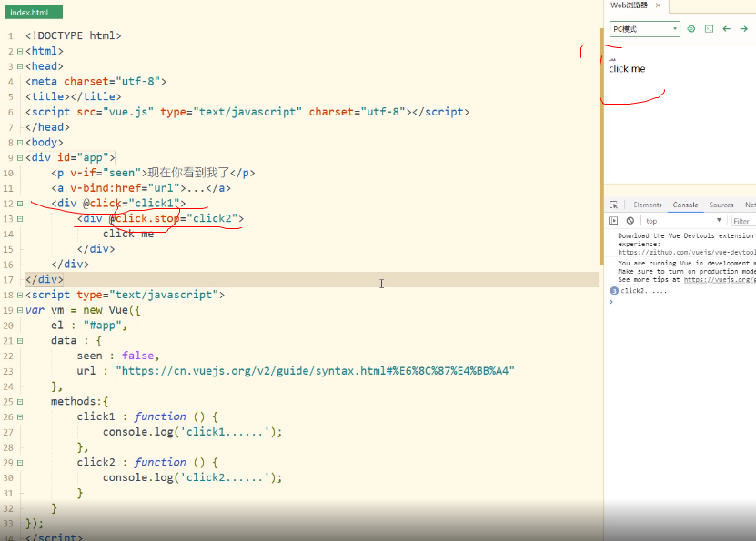Viewport: 756px width, 541px height.
Task: Show the console sidebar icon
Action: (x=613, y=221)
